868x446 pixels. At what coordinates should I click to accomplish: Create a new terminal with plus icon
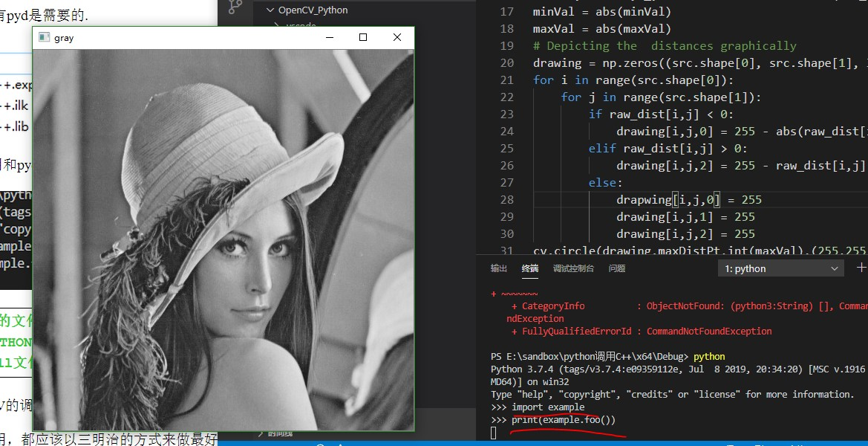pos(861,268)
